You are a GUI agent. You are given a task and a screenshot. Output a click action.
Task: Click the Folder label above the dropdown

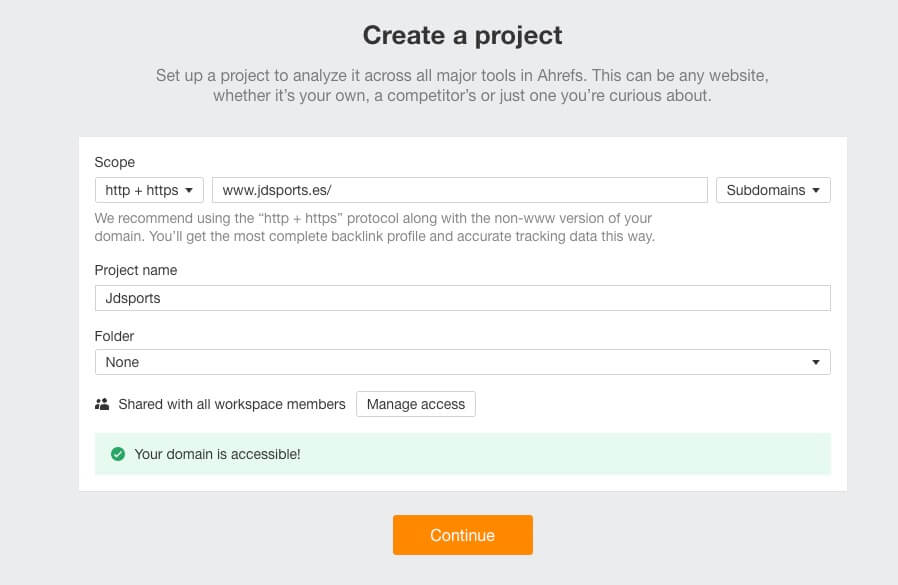click(x=114, y=336)
